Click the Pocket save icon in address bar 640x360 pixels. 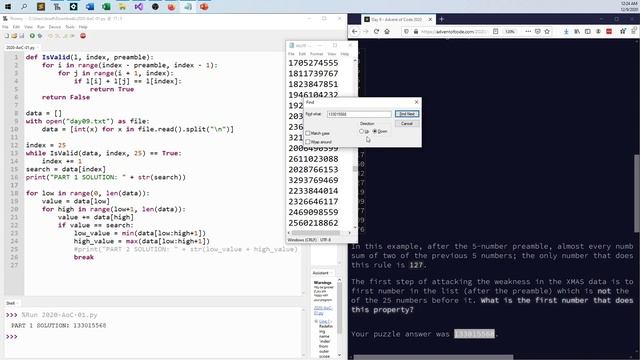tap(538, 31)
